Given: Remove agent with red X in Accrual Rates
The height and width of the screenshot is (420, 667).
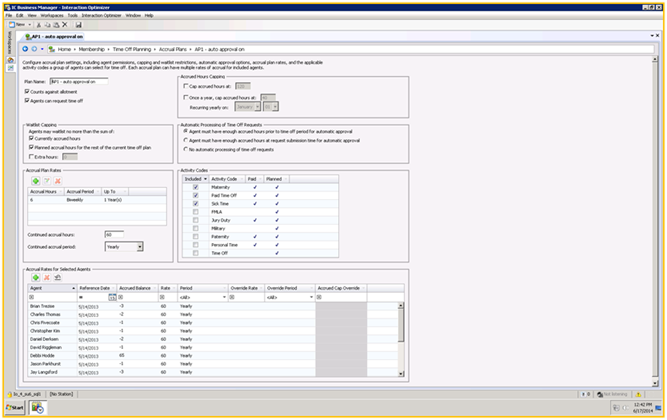Looking at the screenshot, I should (45, 277).
